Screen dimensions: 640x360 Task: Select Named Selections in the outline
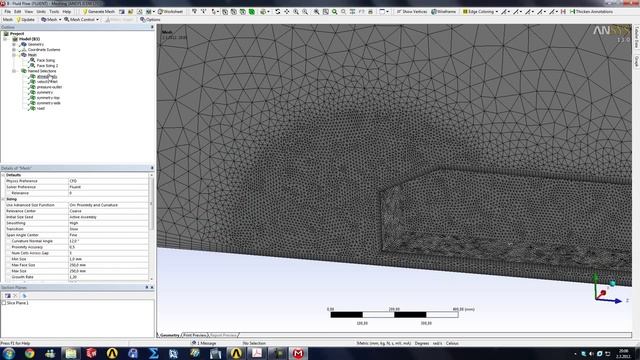42,71
